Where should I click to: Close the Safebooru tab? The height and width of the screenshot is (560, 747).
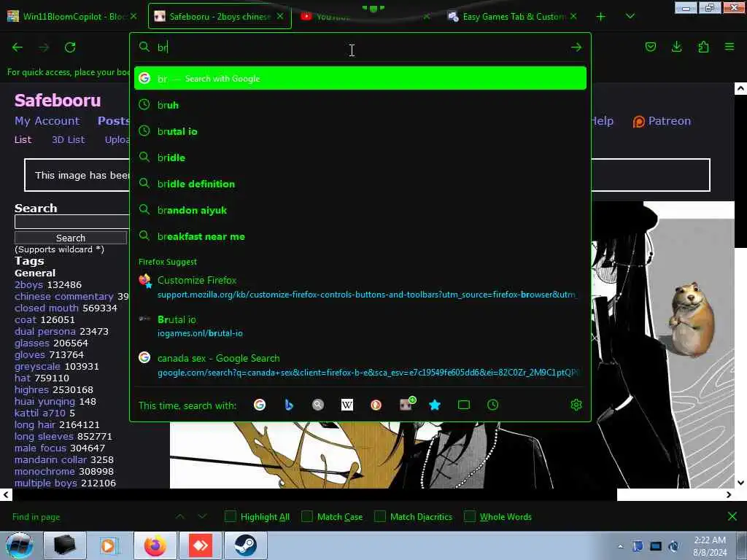(280, 16)
